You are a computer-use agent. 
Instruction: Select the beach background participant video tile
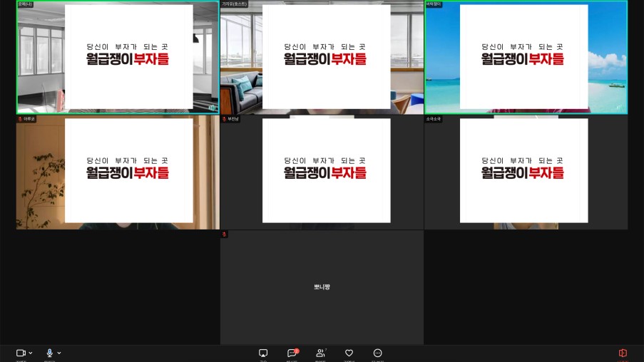[x=526, y=58]
